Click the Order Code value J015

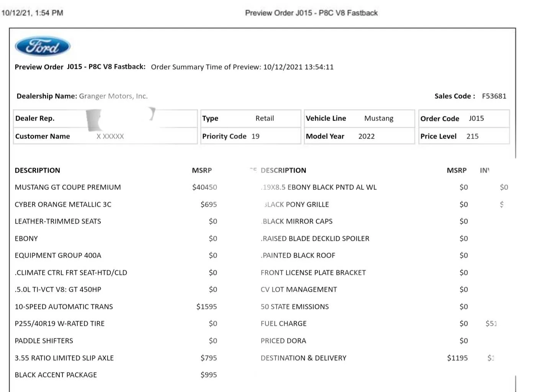click(x=476, y=118)
